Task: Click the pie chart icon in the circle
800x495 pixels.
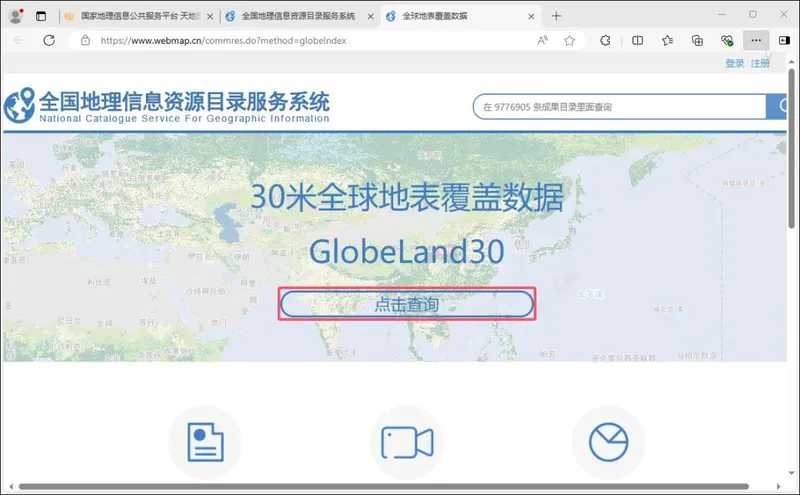Action: (x=609, y=442)
